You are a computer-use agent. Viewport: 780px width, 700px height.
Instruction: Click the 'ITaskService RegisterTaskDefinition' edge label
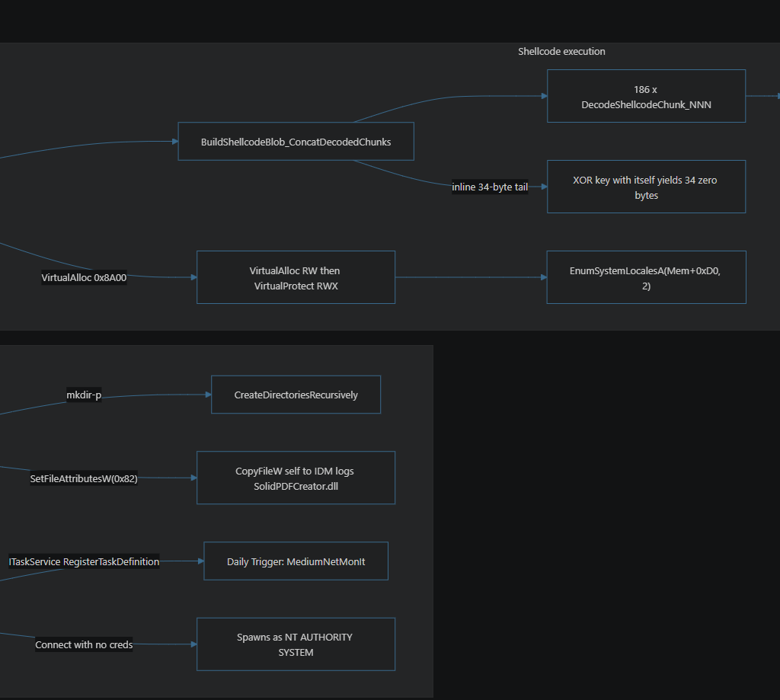click(84, 561)
